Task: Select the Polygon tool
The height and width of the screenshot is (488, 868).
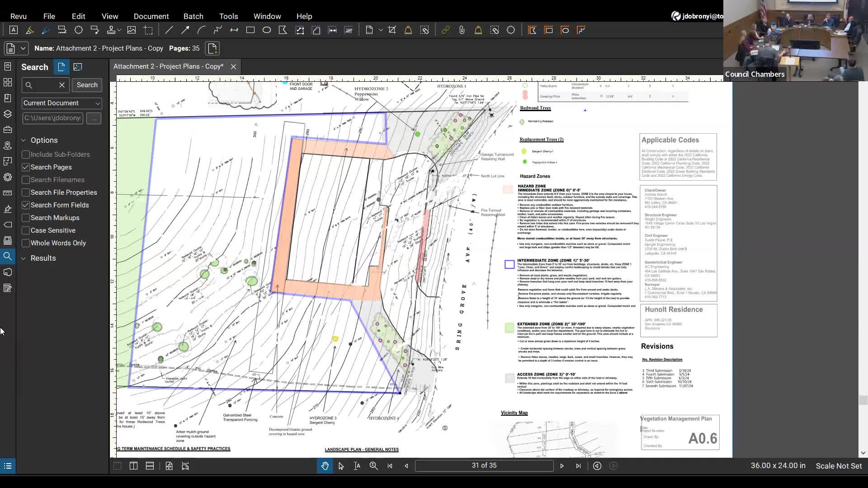Action: (x=283, y=30)
